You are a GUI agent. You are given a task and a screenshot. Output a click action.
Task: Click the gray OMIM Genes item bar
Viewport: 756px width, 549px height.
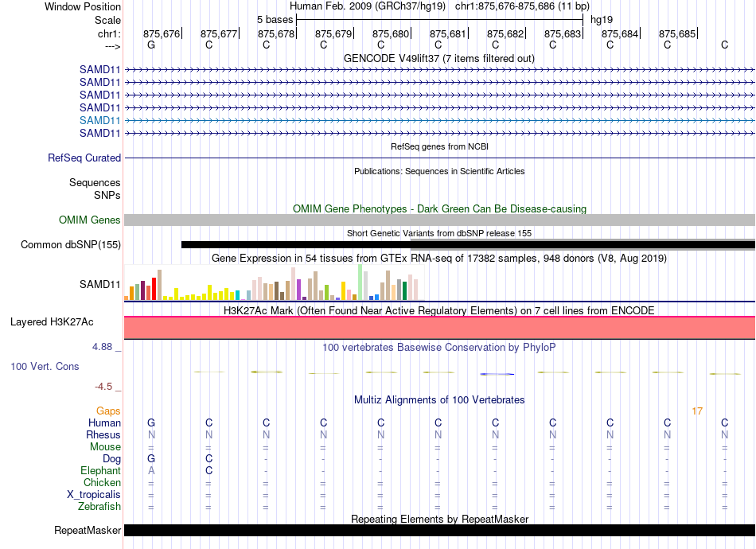[439, 220]
